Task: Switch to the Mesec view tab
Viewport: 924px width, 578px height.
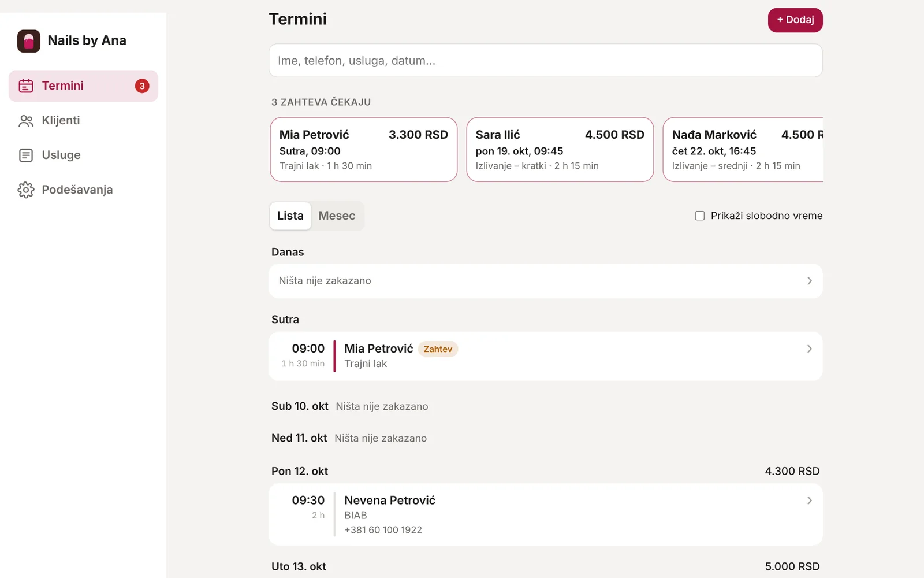Action: (337, 216)
